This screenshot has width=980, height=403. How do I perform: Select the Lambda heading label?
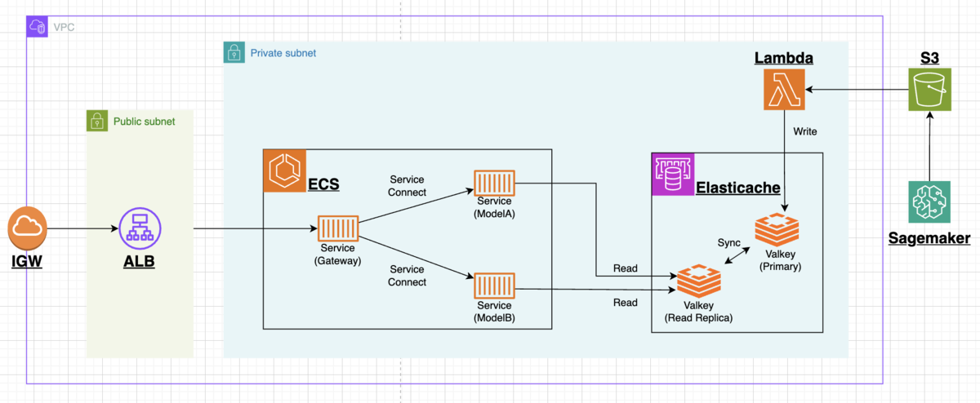pyautogui.click(x=783, y=58)
